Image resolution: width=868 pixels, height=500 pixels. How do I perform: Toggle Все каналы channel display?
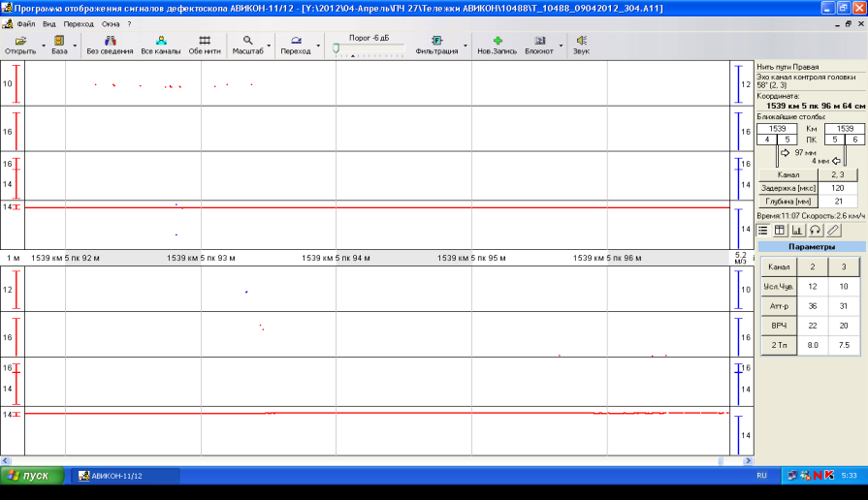[160, 45]
